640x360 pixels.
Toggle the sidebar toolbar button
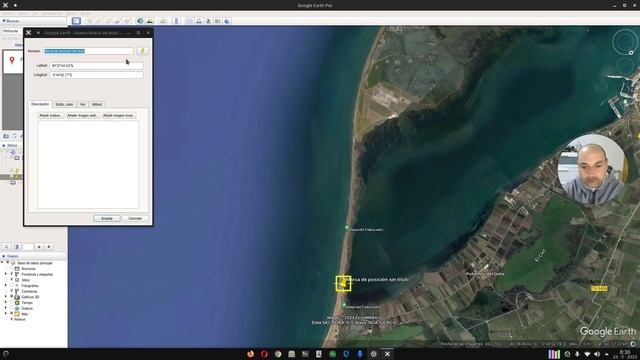coord(76,20)
